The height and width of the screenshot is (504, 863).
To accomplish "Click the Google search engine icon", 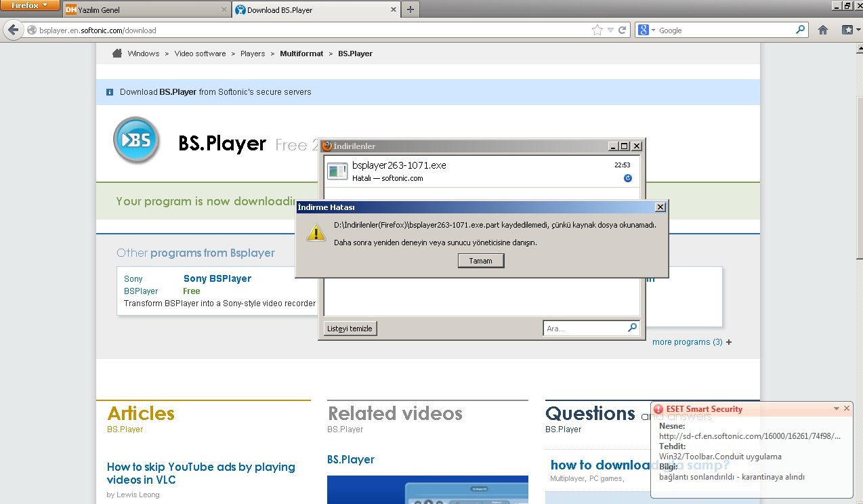I will (x=644, y=30).
